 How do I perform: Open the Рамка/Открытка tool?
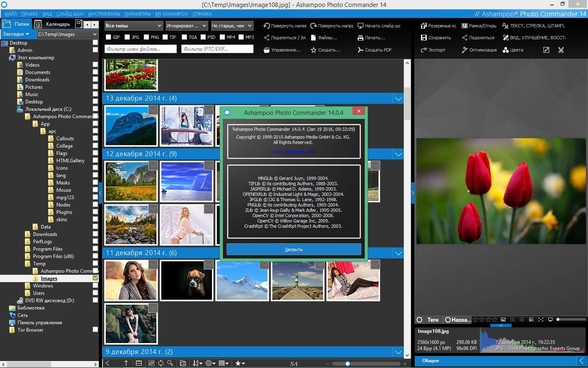click(x=479, y=25)
